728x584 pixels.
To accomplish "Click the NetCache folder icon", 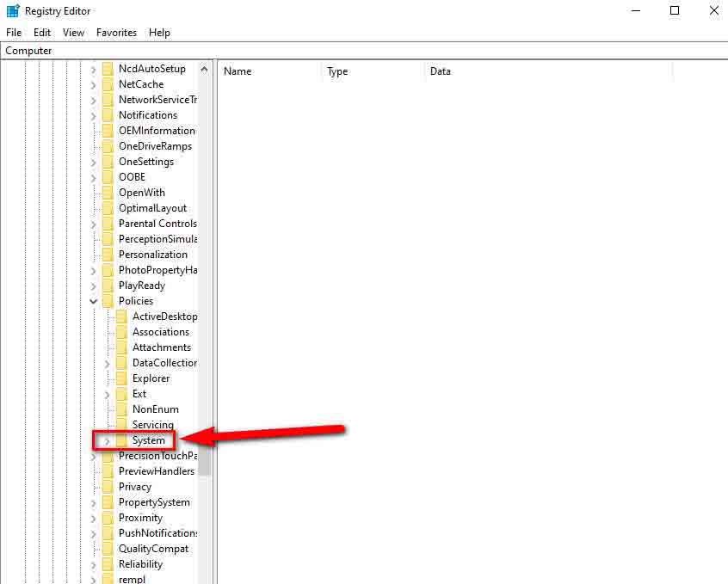I will coord(108,84).
